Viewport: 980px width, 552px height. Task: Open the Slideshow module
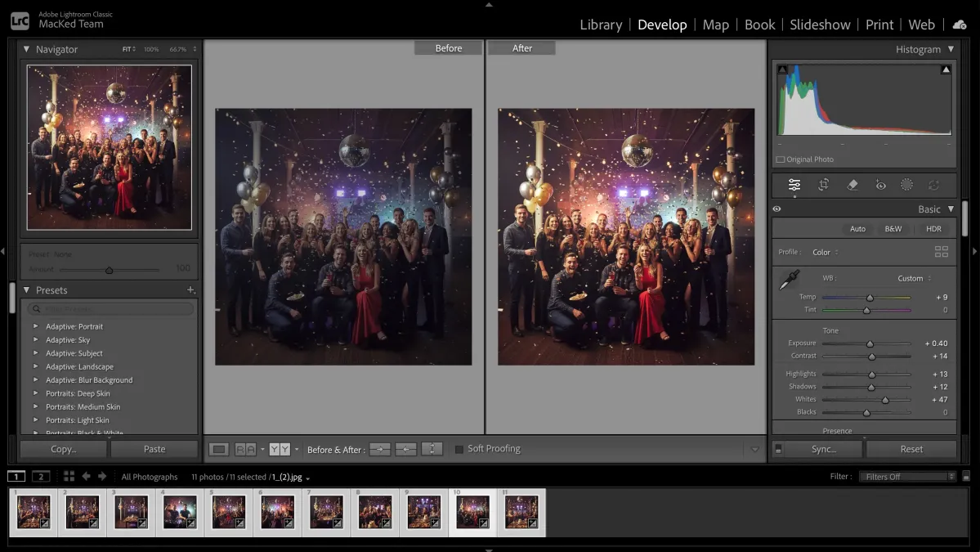click(x=820, y=25)
